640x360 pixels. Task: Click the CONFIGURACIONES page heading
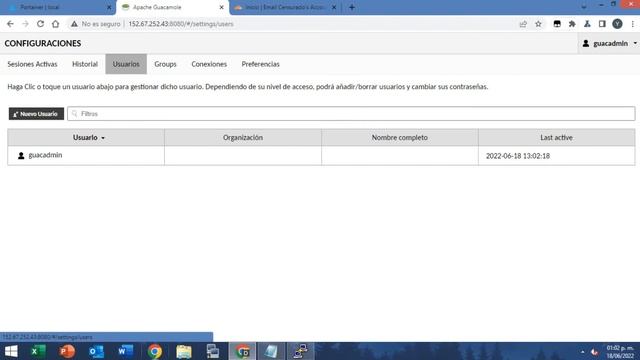click(x=43, y=43)
